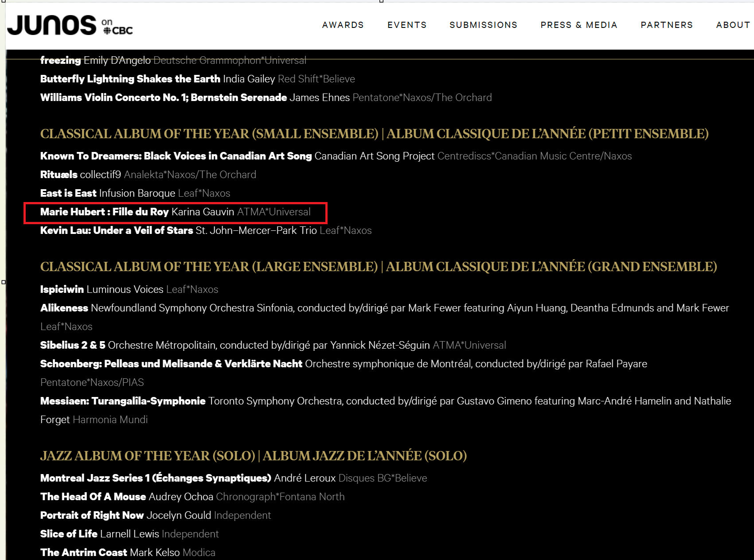Click Toronto Symphony Orchestra credit
The image size is (754, 560).
coord(275,401)
